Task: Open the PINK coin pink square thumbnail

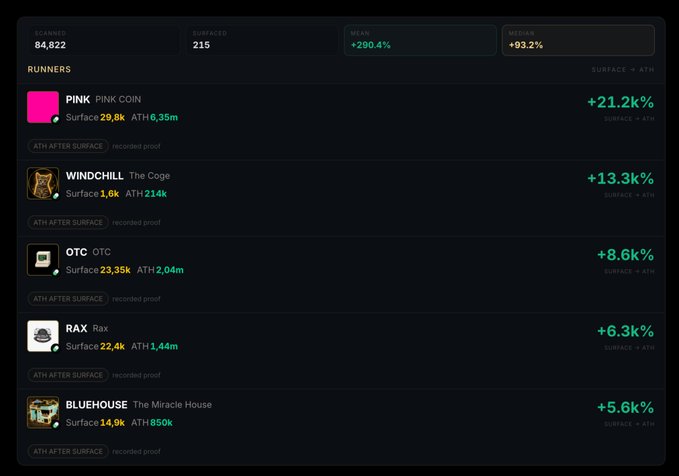Action: pos(43,107)
